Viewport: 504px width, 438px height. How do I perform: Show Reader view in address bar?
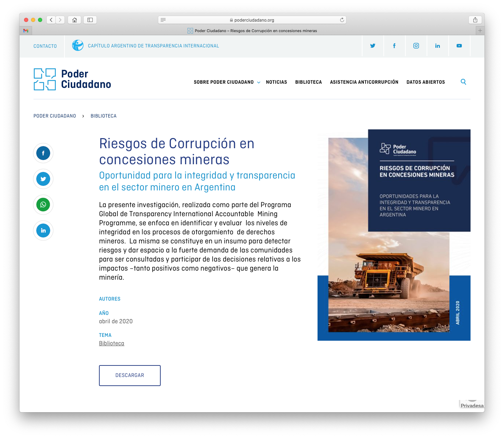(163, 20)
